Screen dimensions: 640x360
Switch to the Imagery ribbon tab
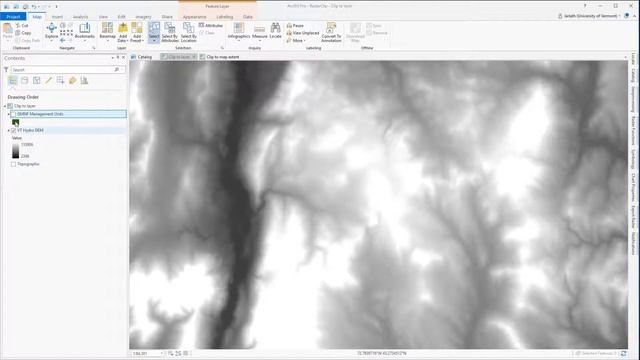pyautogui.click(x=143, y=17)
